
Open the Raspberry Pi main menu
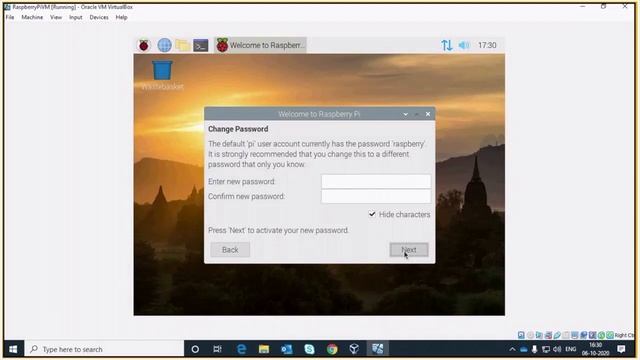144,45
